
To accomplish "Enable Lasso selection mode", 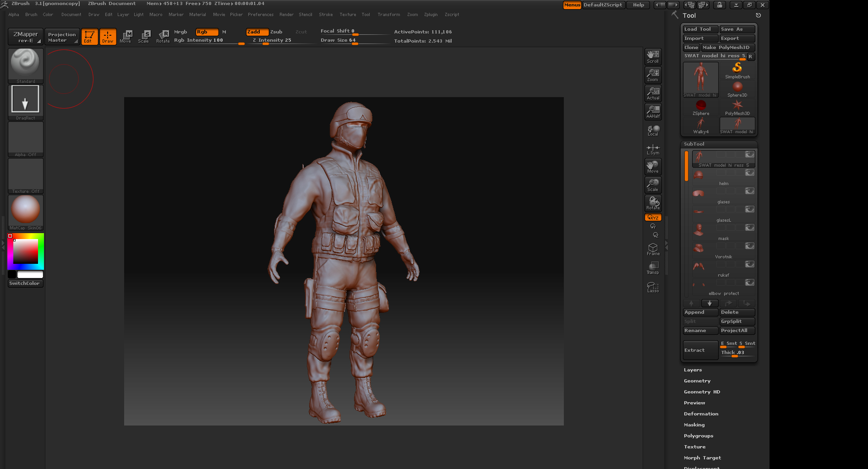I will point(653,287).
